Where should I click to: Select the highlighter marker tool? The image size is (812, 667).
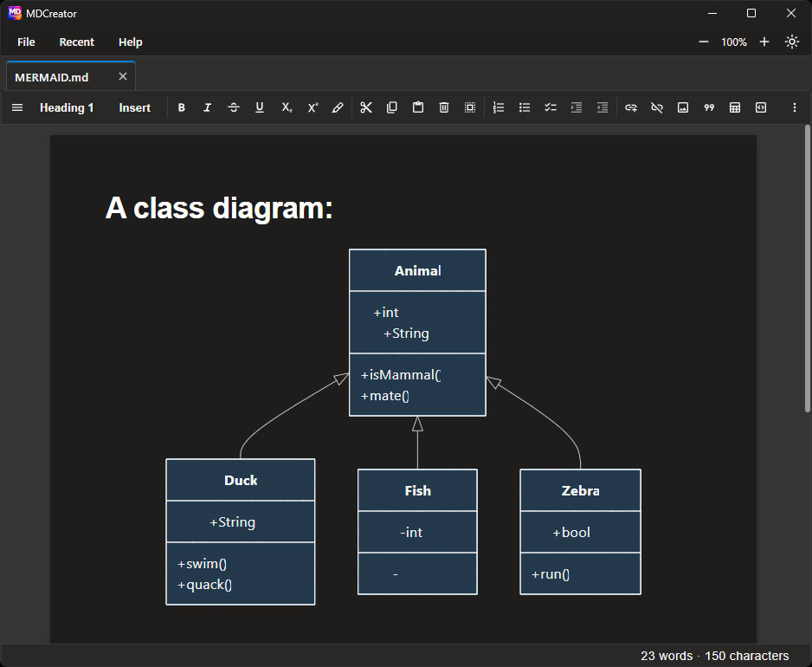tap(338, 107)
